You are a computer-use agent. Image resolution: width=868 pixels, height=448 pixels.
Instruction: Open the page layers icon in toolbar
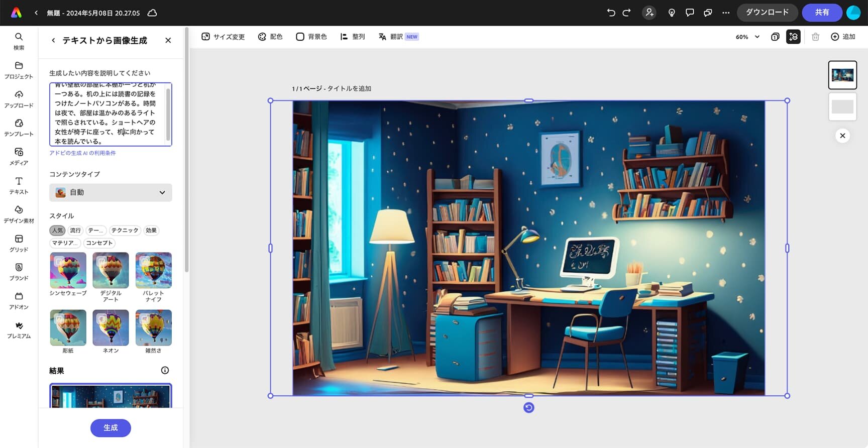(x=775, y=37)
